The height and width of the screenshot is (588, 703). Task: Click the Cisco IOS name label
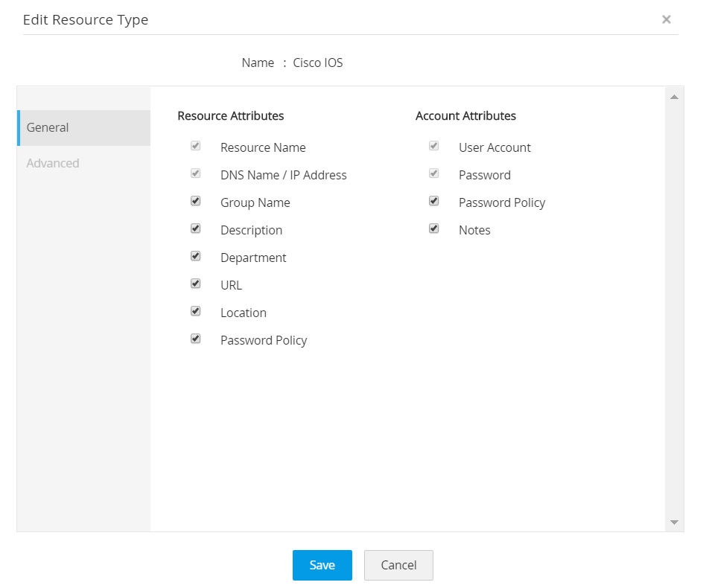coord(318,63)
